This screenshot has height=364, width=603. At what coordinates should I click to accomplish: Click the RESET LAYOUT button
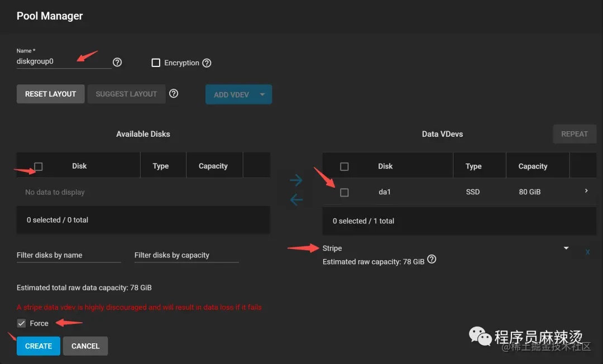point(50,94)
